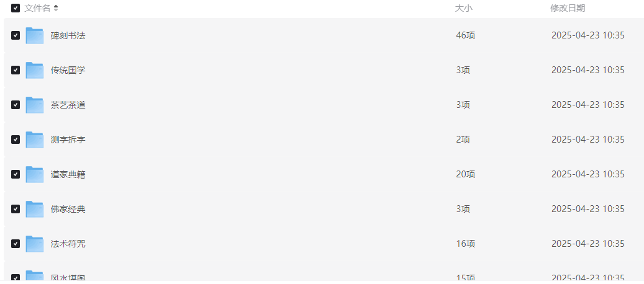Click the 茶艺茶道 folder icon
Image resolution: width=644 pixels, height=284 pixels.
tap(34, 105)
